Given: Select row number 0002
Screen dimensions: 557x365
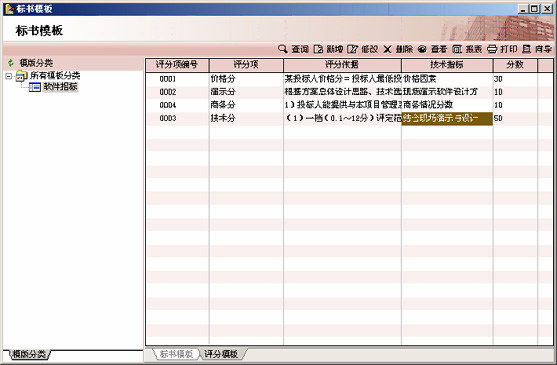Looking at the screenshot, I should [x=168, y=92].
